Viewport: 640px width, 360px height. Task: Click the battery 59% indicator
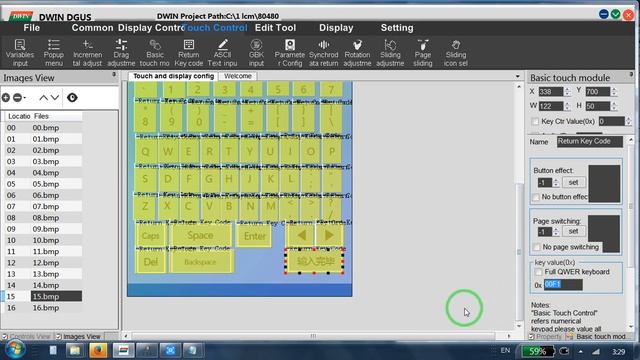click(537, 351)
